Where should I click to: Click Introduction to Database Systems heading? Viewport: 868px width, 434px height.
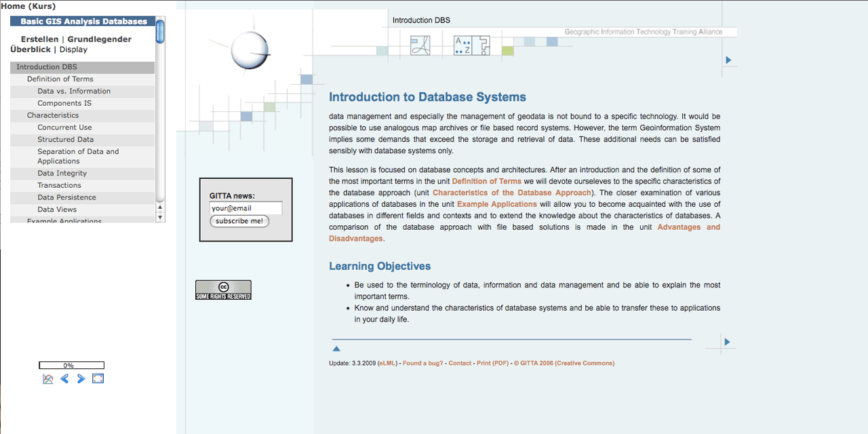point(427,97)
